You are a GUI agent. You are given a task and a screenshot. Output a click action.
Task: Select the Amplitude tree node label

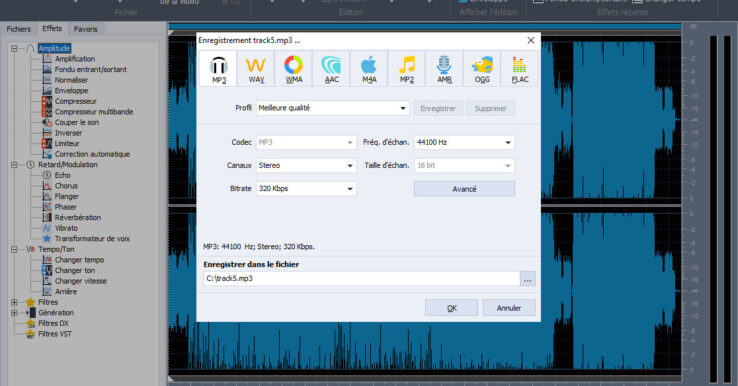click(54, 48)
